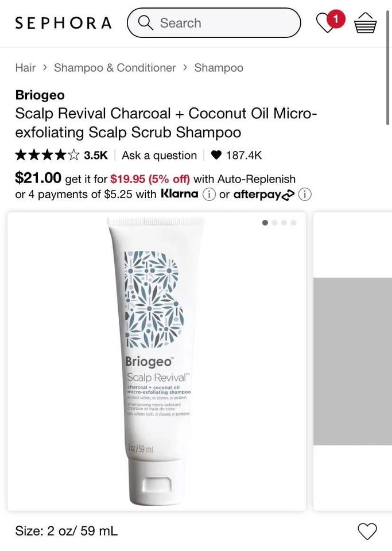Select the first carousel dot indicator

pos(265,223)
